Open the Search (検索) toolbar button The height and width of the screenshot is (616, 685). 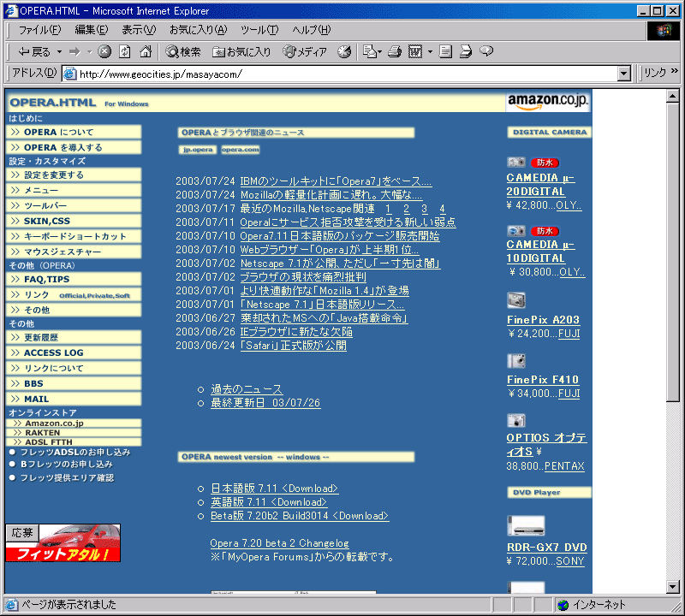point(183,52)
